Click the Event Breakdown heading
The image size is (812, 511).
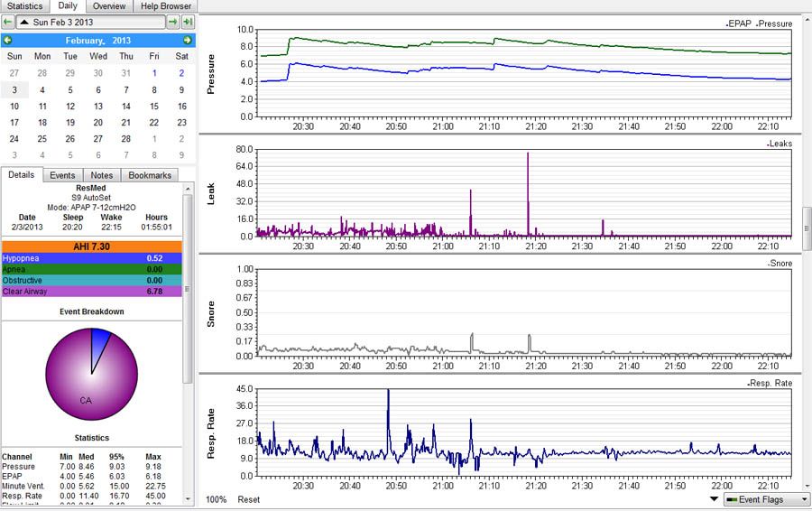point(92,311)
